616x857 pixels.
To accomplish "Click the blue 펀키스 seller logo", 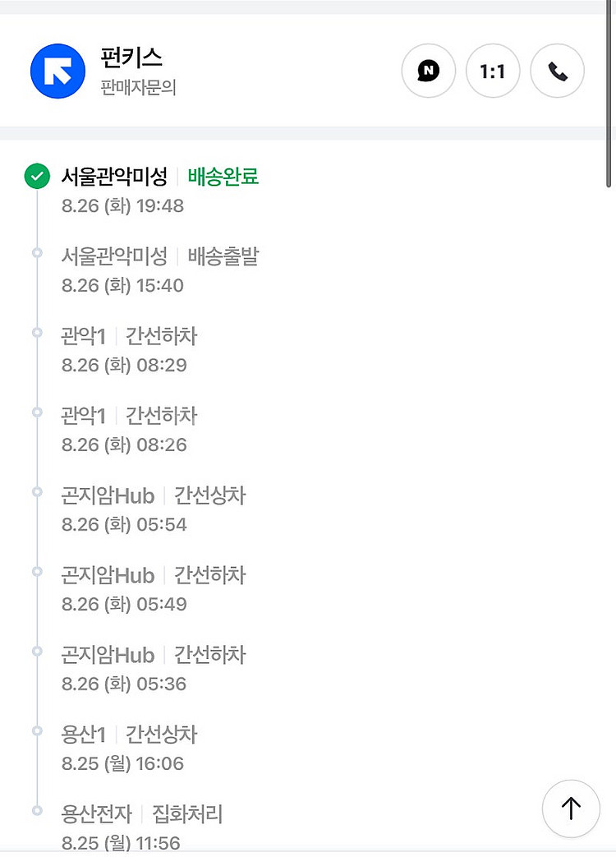I will click(57, 71).
